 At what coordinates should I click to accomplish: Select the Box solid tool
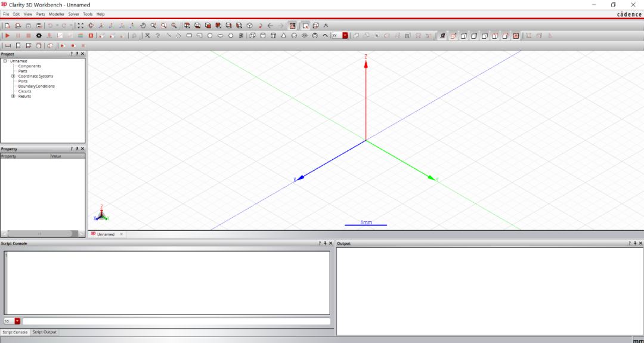click(253, 36)
